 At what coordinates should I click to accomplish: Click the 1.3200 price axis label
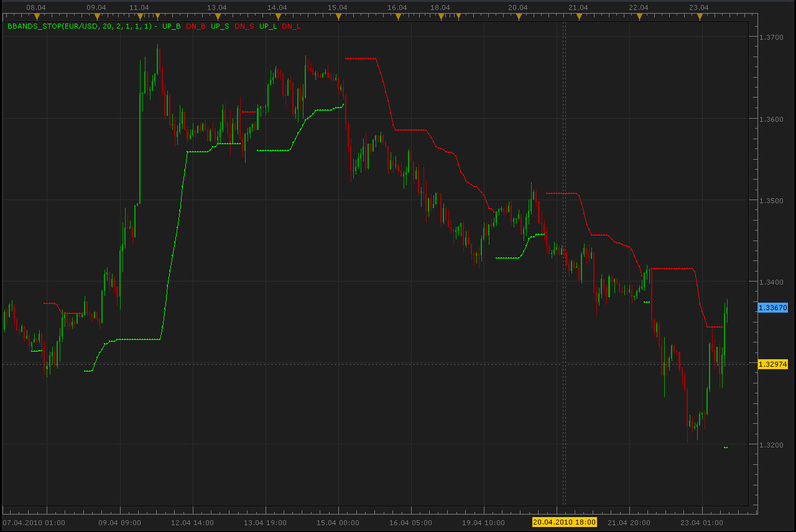[x=772, y=445]
